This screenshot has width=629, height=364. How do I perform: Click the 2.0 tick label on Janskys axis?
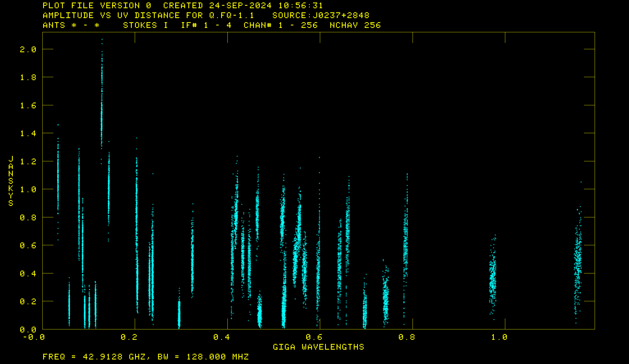coord(28,49)
